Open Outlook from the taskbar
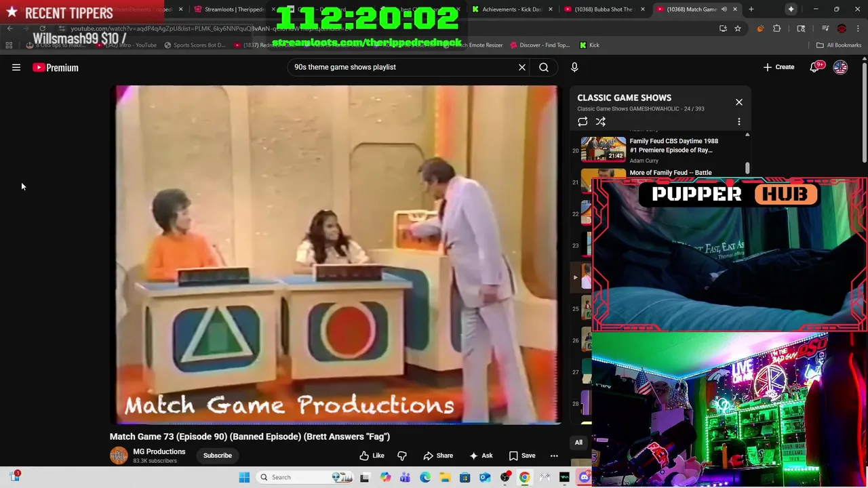868x488 pixels. [485, 477]
